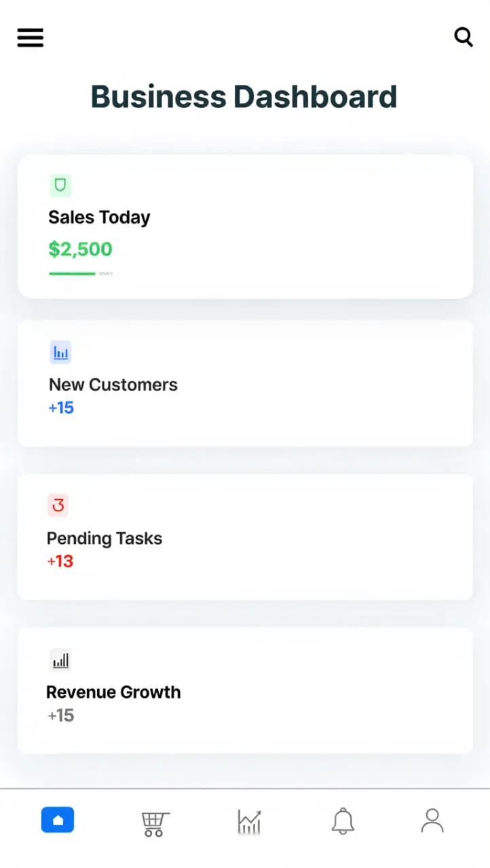Click the signal bars icon in Revenue Growth
Screen dimensions: 490x868
pyautogui.click(x=61, y=660)
